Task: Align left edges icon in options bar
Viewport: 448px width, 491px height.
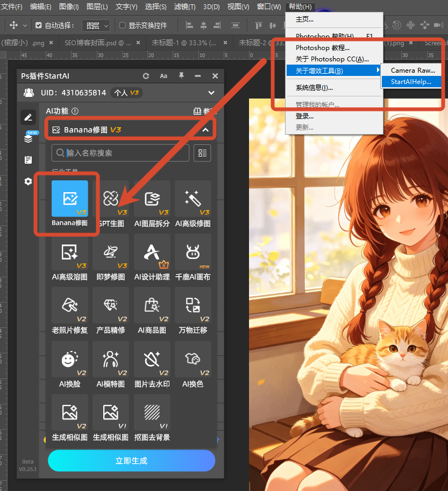Action: point(190,25)
